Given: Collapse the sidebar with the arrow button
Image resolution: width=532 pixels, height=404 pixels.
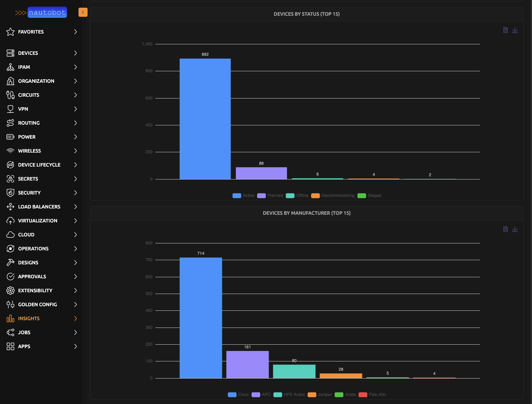Looking at the screenshot, I should (83, 12).
